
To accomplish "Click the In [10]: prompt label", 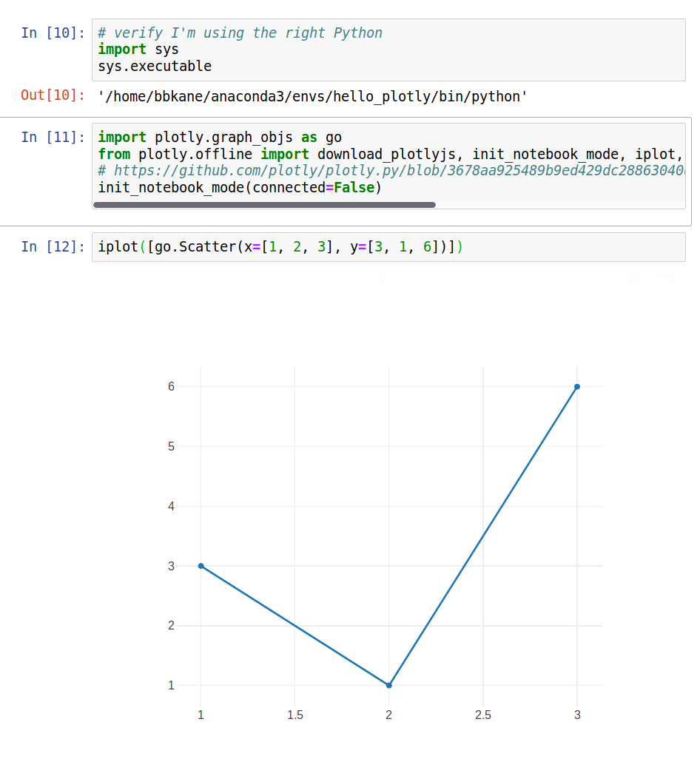I will coord(53,33).
